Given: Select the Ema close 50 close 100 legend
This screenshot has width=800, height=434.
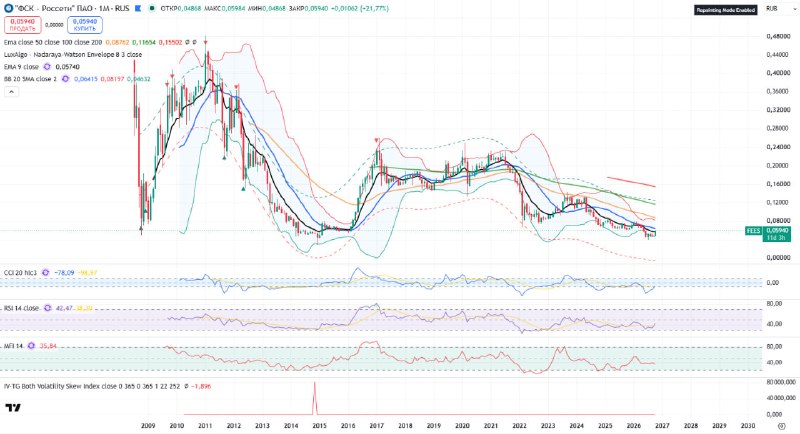Looking at the screenshot, I should click(53, 42).
